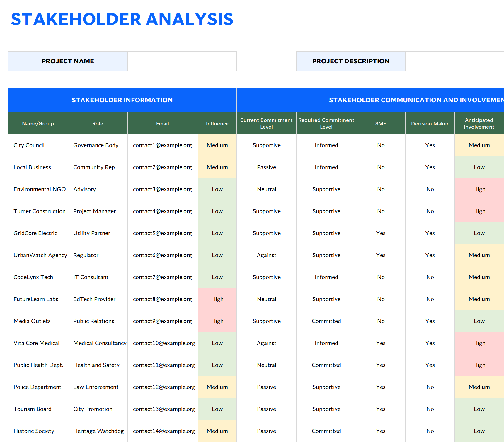Select the Turner Construction name cell
Screen dimensions: 504x442
point(38,211)
